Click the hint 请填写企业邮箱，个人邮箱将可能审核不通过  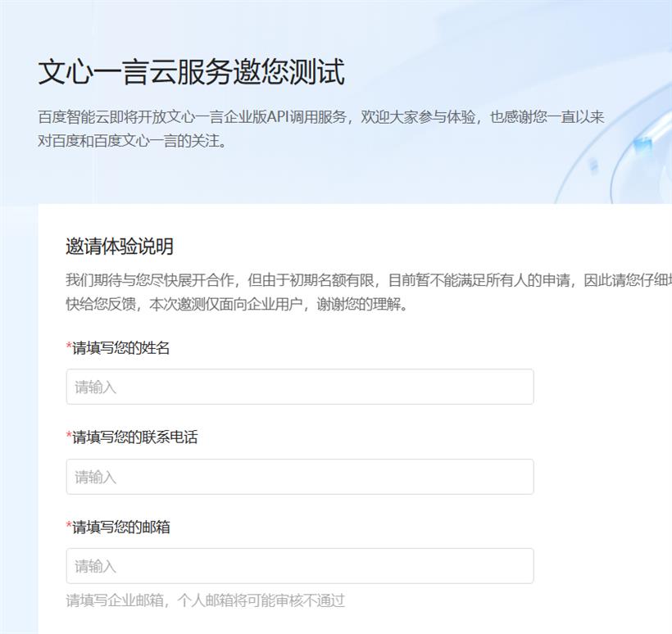click(205, 600)
